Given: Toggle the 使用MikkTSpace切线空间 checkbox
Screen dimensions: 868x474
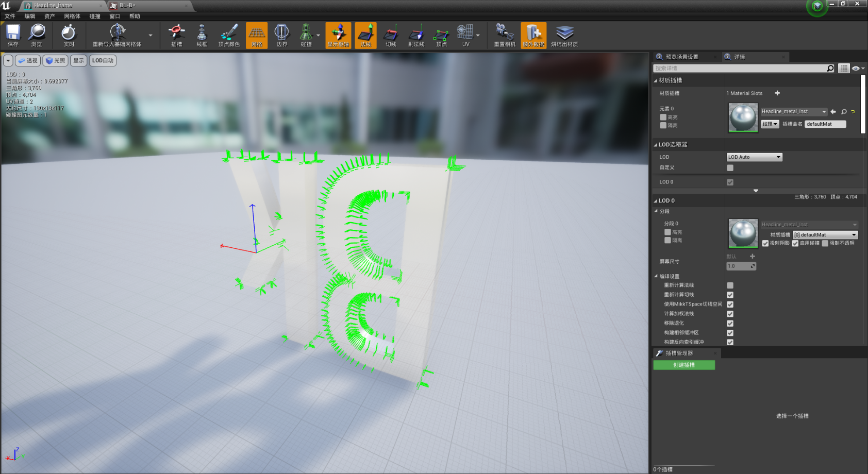Looking at the screenshot, I should [x=730, y=304].
